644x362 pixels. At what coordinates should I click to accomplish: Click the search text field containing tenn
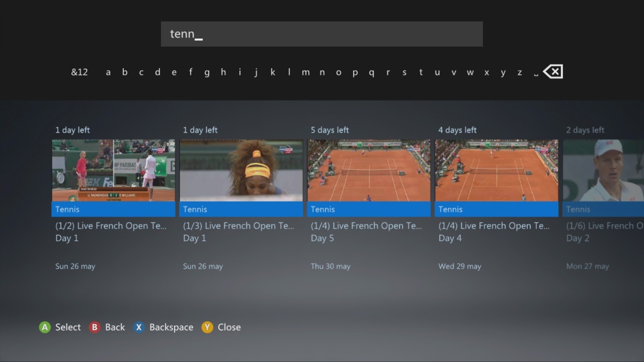tap(322, 34)
